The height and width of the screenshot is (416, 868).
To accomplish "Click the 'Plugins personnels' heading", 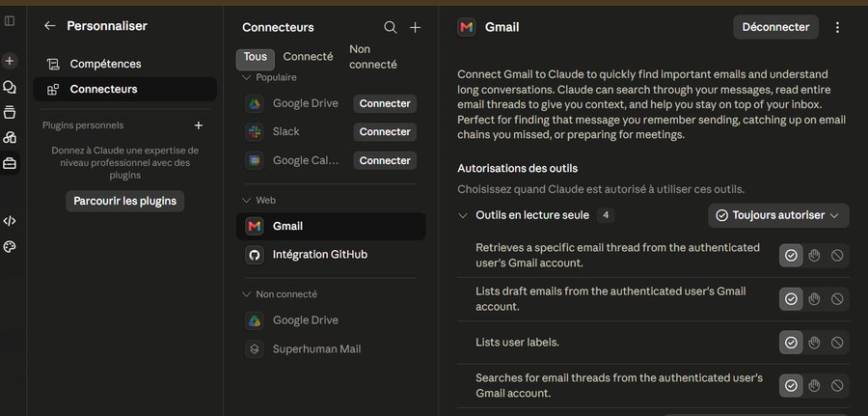I will (x=83, y=125).
